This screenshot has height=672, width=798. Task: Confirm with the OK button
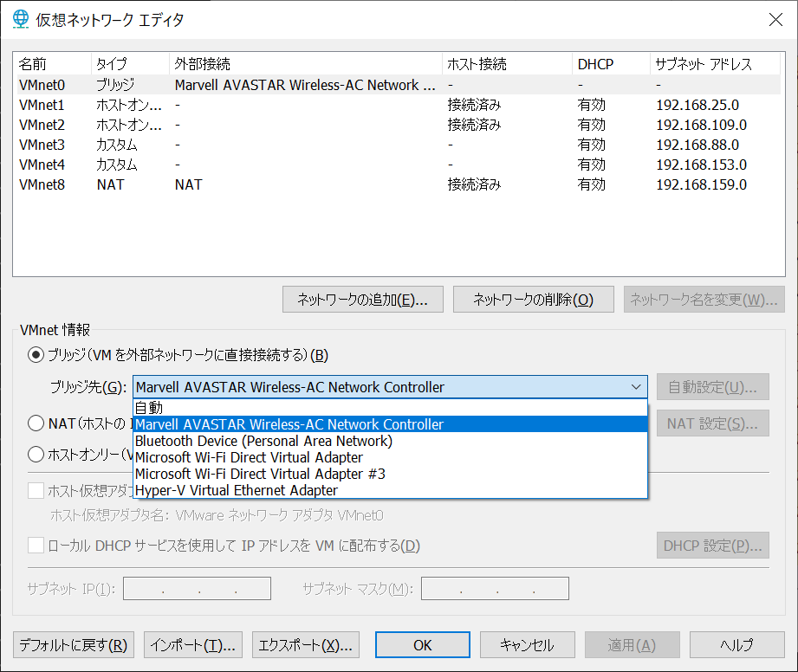coord(423,645)
